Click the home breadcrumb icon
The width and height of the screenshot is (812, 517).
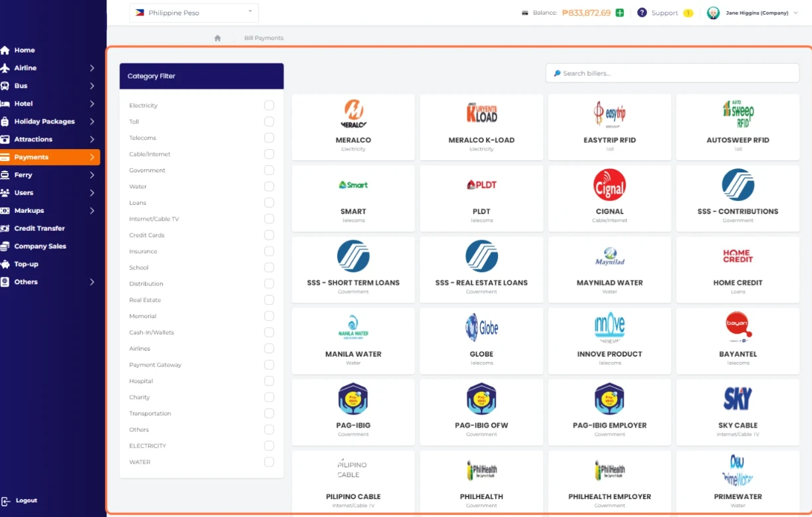217,39
